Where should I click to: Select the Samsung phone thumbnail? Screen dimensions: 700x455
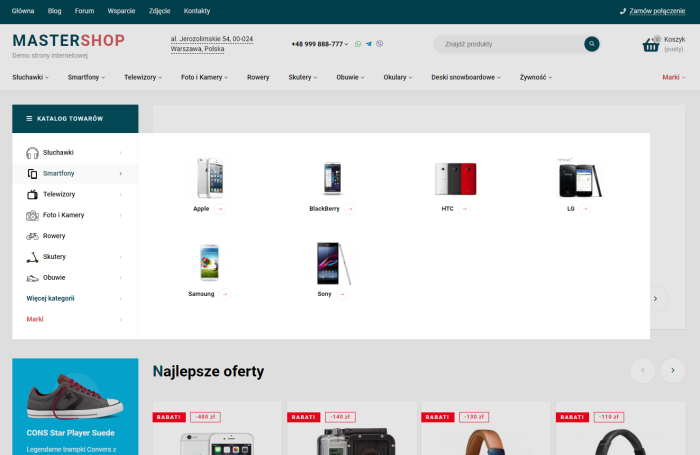209,262
